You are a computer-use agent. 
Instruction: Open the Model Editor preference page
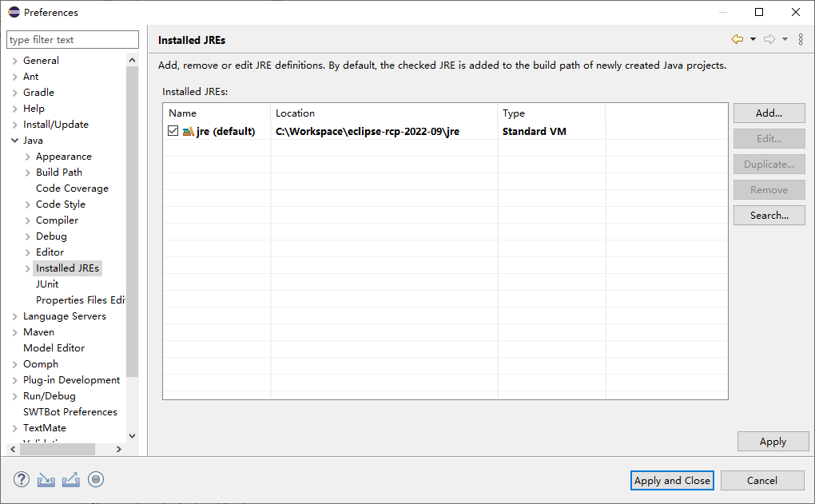coord(54,348)
